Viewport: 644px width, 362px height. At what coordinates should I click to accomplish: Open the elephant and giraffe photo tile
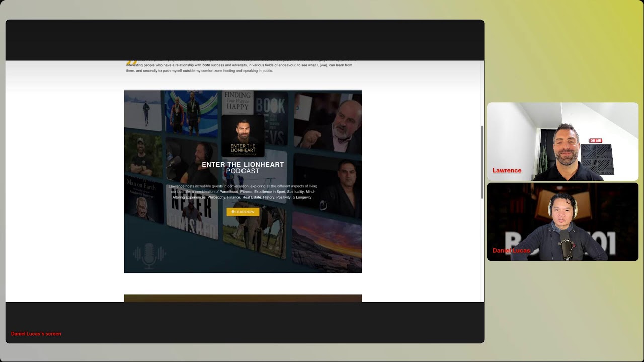[254, 231]
